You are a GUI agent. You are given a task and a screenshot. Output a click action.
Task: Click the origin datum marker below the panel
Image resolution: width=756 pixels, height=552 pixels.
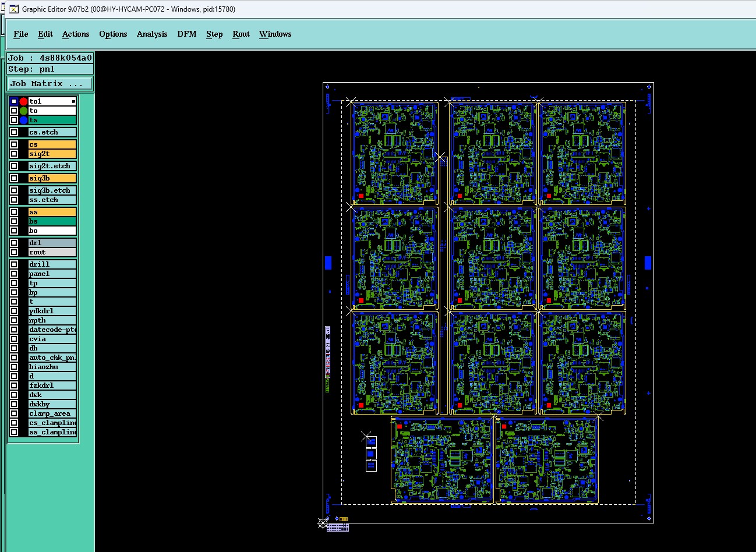coord(322,523)
